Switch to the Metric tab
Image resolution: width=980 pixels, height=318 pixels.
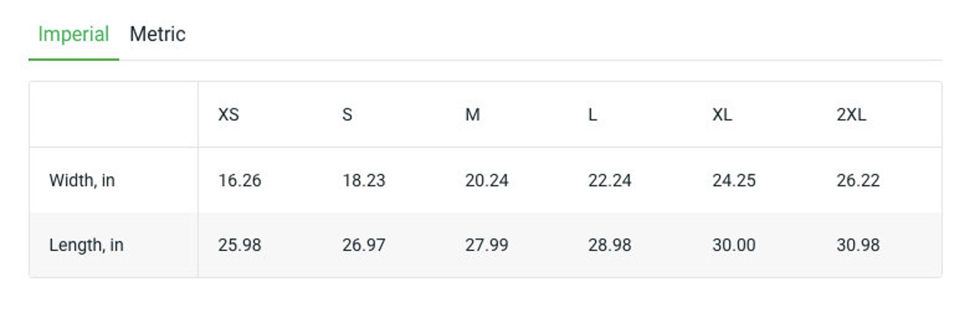[157, 34]
